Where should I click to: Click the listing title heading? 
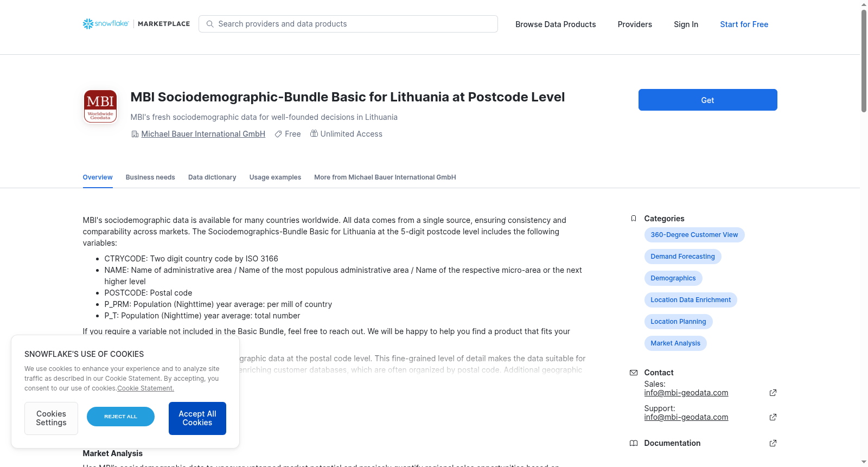tap(348, 97)
